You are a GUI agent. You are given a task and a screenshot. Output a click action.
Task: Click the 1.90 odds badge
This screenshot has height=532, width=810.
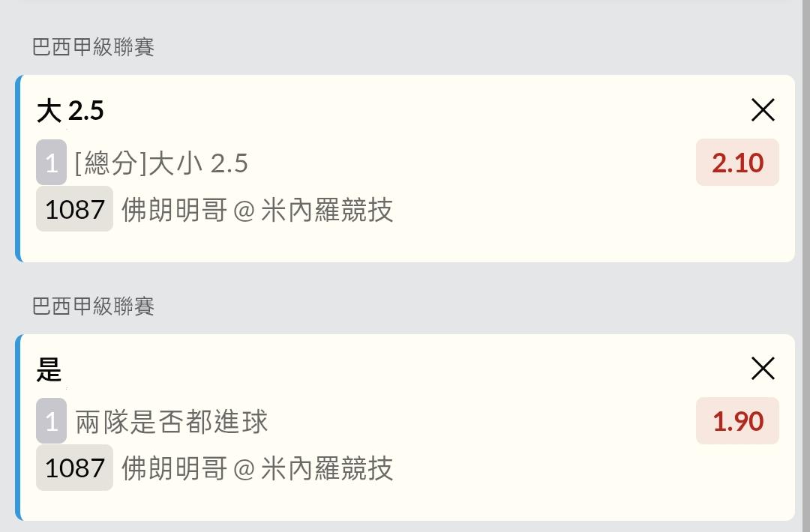(737, 421)
